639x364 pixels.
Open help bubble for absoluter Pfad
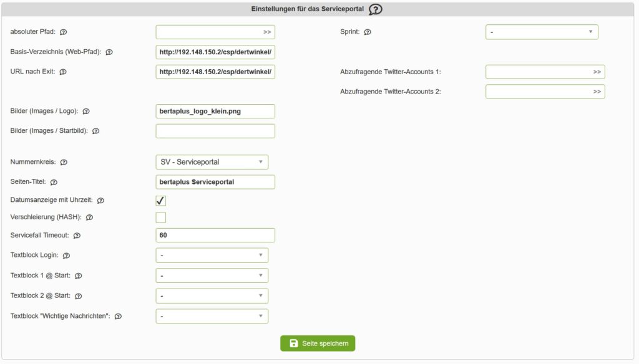click(63, 32)
